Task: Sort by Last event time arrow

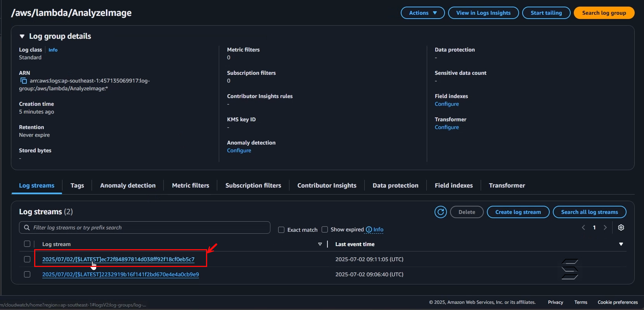Action: (621, 244)
